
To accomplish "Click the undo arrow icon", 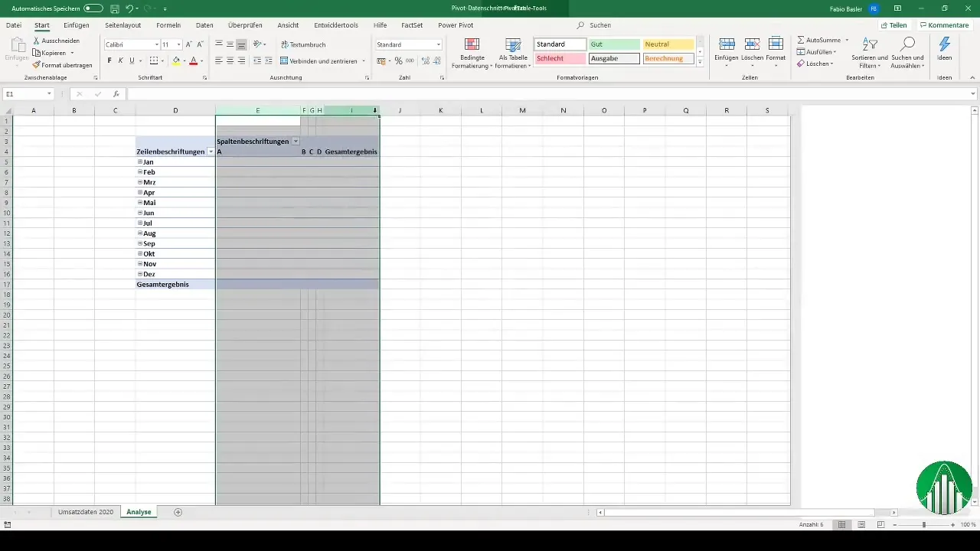I will click(129, 8).
